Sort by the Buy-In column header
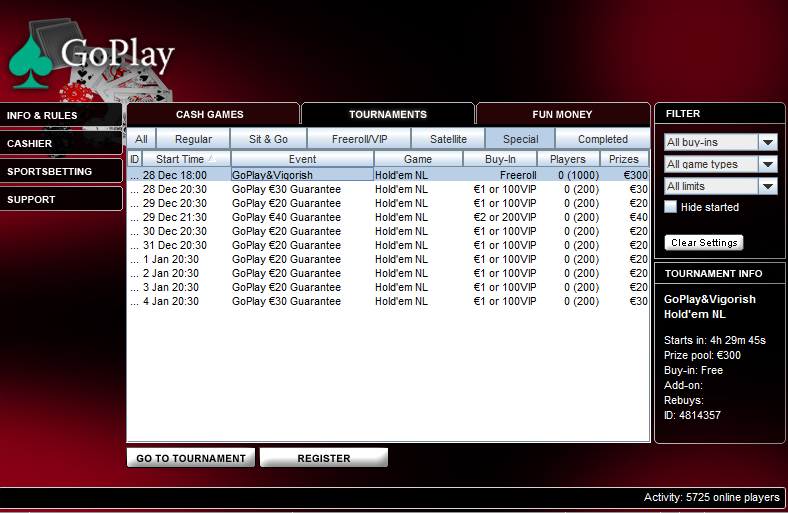Image resolution: width=788 pixels, height=513 pixels. (x=500, y=159)
